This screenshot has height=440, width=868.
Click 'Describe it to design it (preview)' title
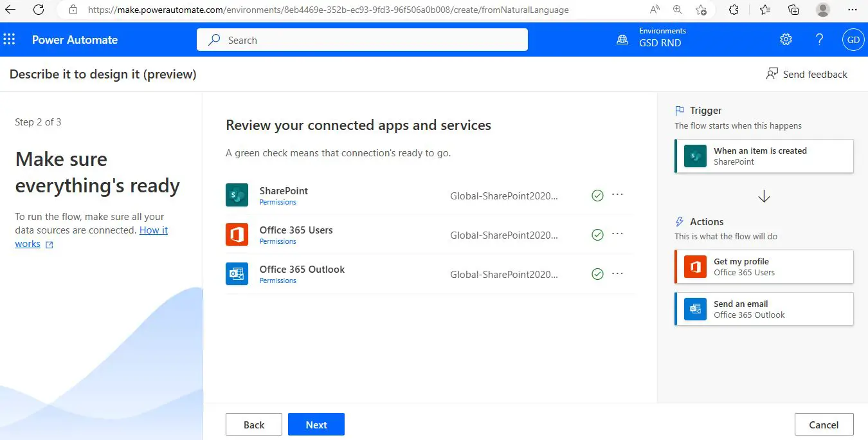click(x=103, y=74)
